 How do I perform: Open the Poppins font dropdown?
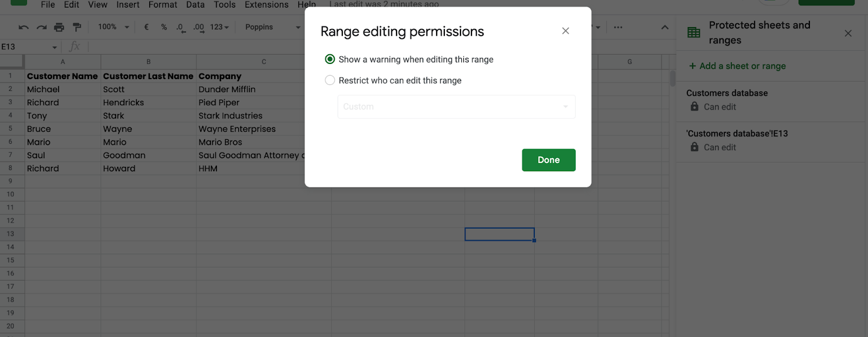click(273, 27)
